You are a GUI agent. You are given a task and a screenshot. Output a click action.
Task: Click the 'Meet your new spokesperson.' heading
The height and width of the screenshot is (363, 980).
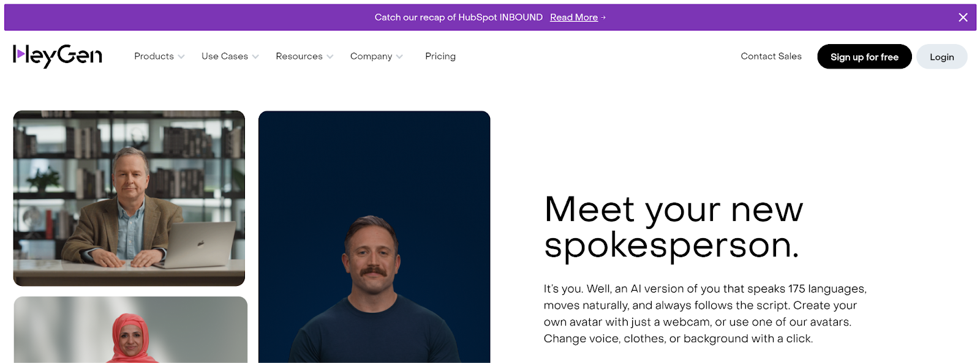[673, 227]
